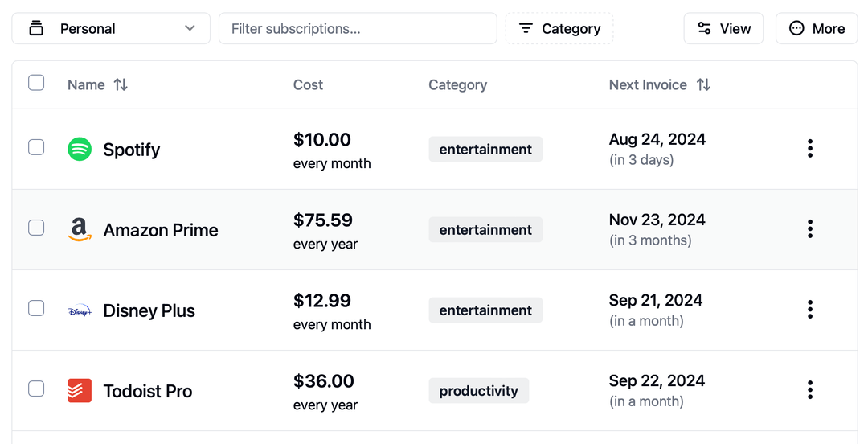The width and height of the screenshot is (868, 444).
Task: Click the Amazon Prime subscription name
Action: (x=161, y=230)
